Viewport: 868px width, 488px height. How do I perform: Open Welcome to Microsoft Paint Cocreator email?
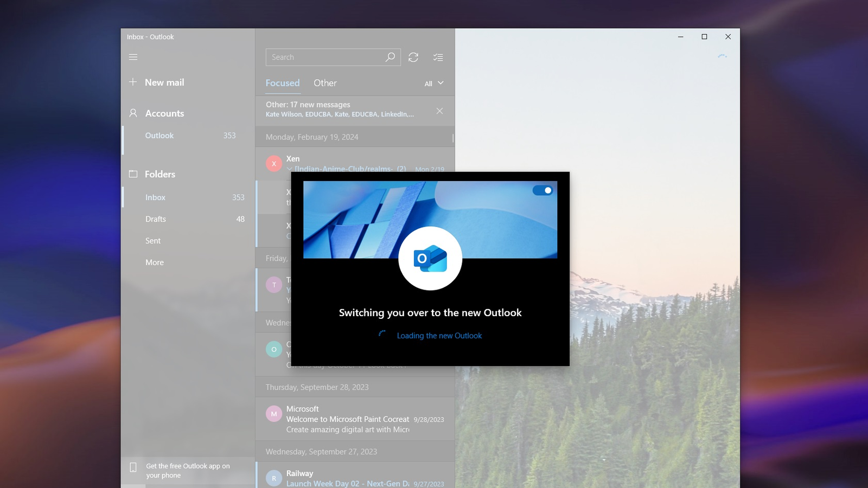(355, 419)
